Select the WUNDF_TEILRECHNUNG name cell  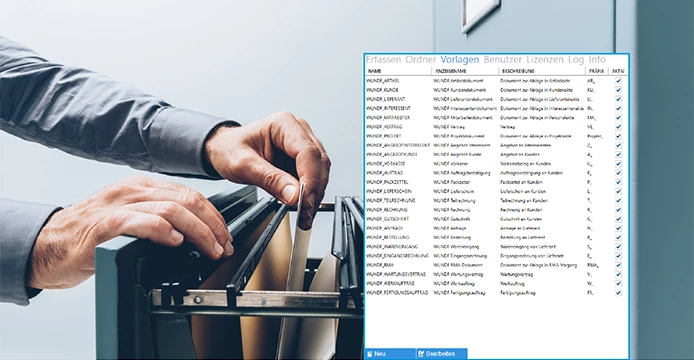click(x=390, y=201)
